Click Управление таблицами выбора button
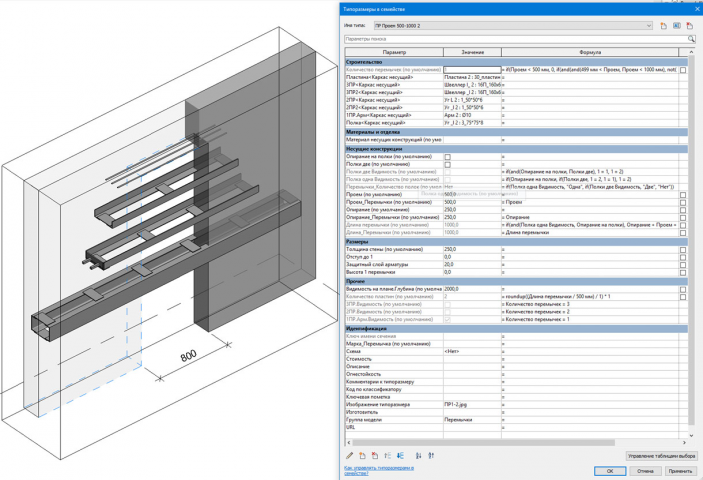Viewport: 703px width, 480px height. (661, 456)
